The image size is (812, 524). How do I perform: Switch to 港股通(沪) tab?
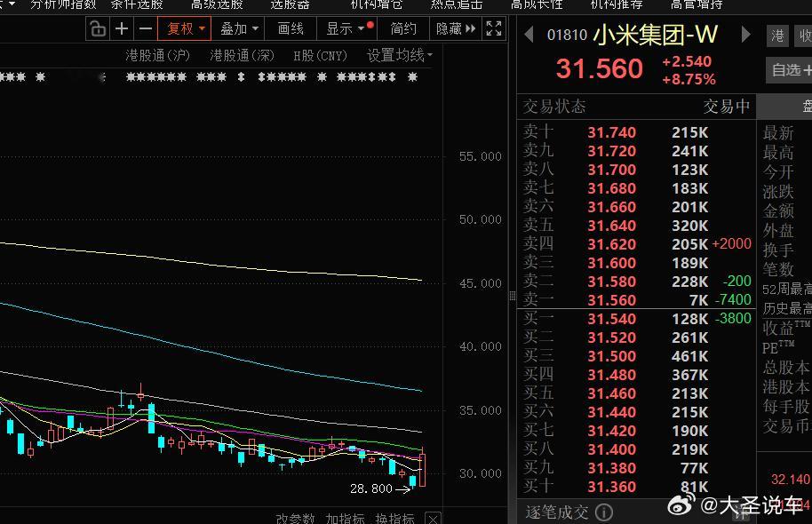coord(157,55)
